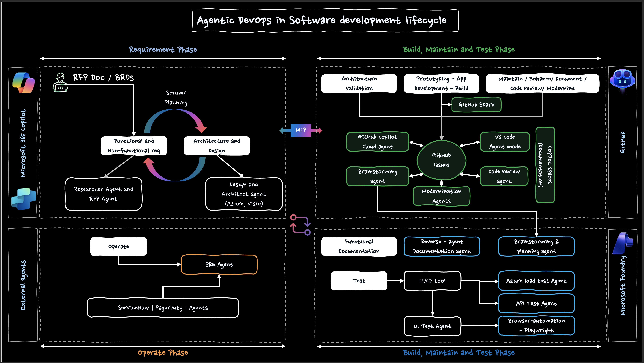Image resolution: width=644 pixels, height=363 pixels.
Task: Click the 'Researcher Agent and RFP Agent' box
Action: pos(104,194)
